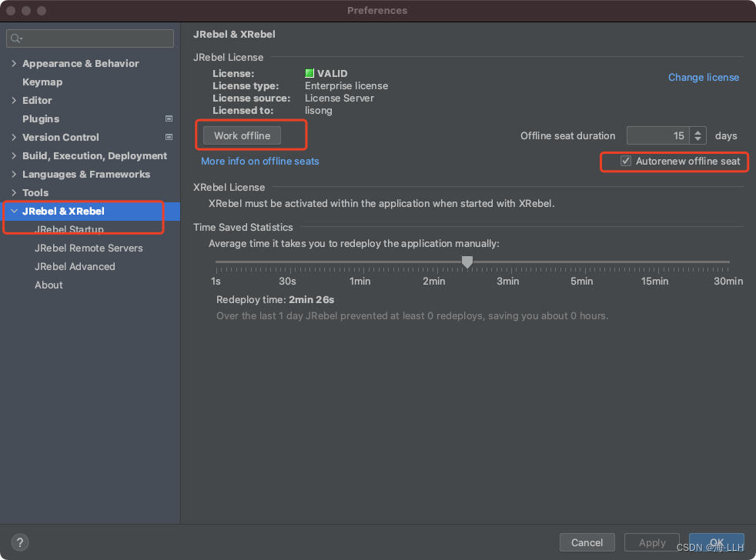Screen dimensions: 756x560
Task: Select the JRebel & XRebel tree item
Action: pyautogui.click(x=90, y=211)
